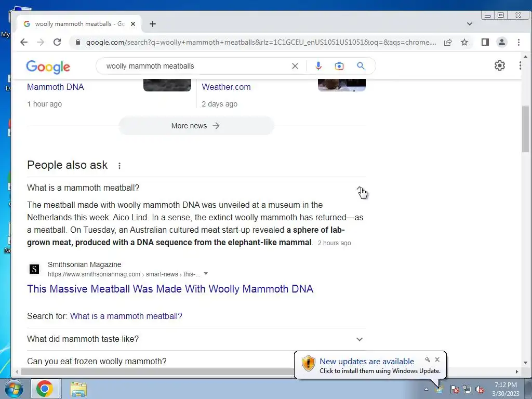Click the More news button
This screenshot has width=532, height=399.
(196, 126)
